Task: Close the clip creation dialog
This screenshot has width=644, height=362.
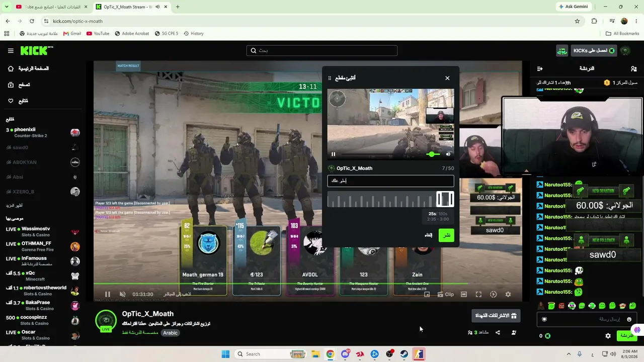Action: [x=447, y=78]
